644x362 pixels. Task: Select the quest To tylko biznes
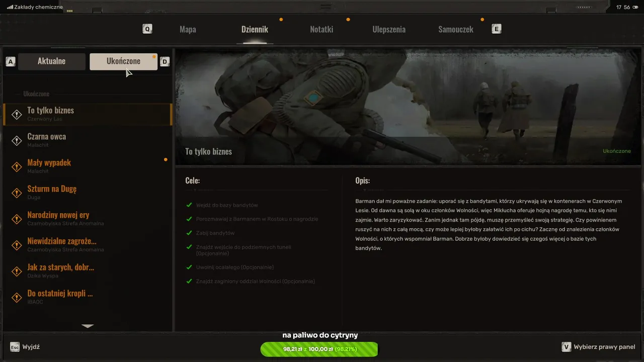(x=88, y=114)
